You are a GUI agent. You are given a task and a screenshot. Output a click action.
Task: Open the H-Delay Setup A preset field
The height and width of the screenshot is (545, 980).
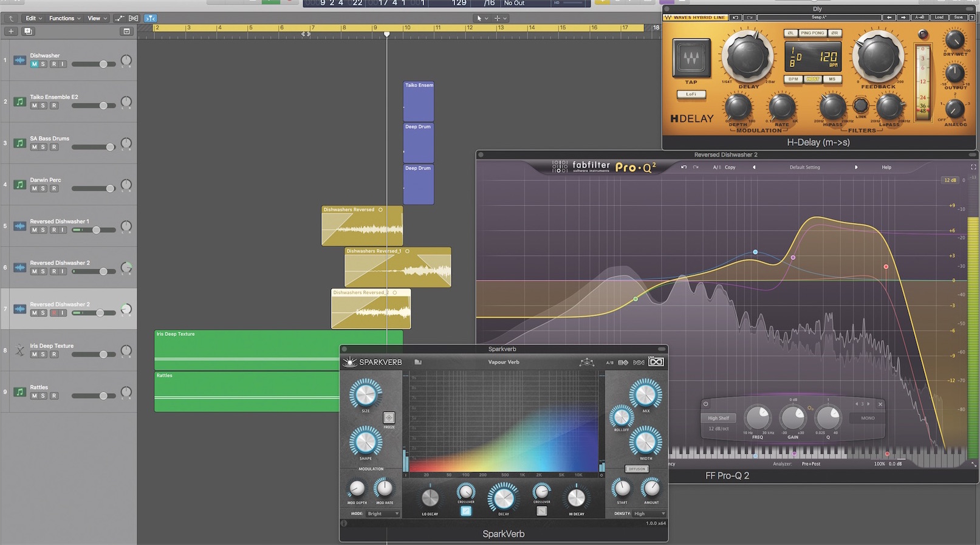pyautogui.click(x=820, y=18)
